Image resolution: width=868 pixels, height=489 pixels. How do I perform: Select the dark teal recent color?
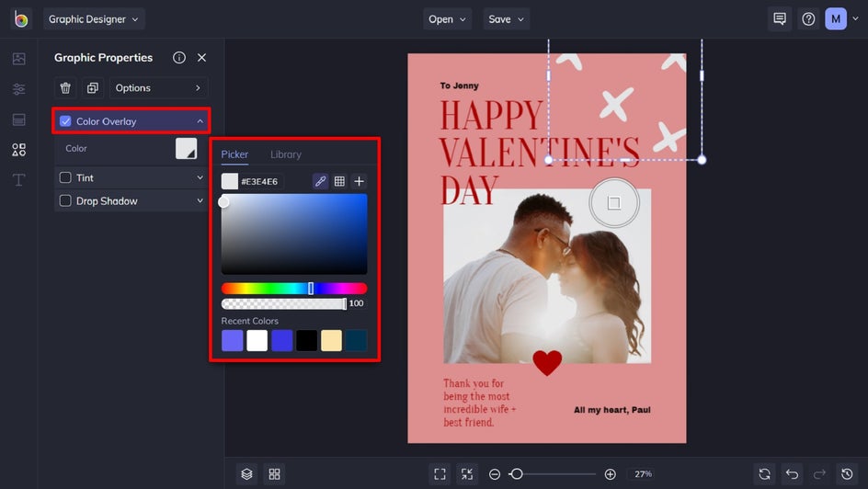[356, 341]
